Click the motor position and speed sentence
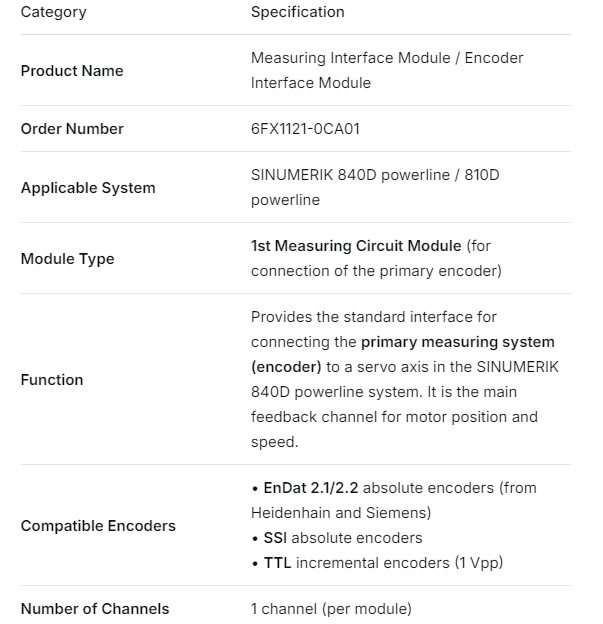The height and width of the screenshot is (624, 603). [x=394, y=428]
